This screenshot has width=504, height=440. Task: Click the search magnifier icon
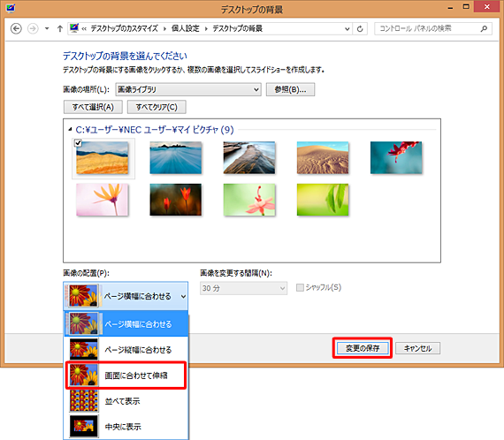coord(484,28)
